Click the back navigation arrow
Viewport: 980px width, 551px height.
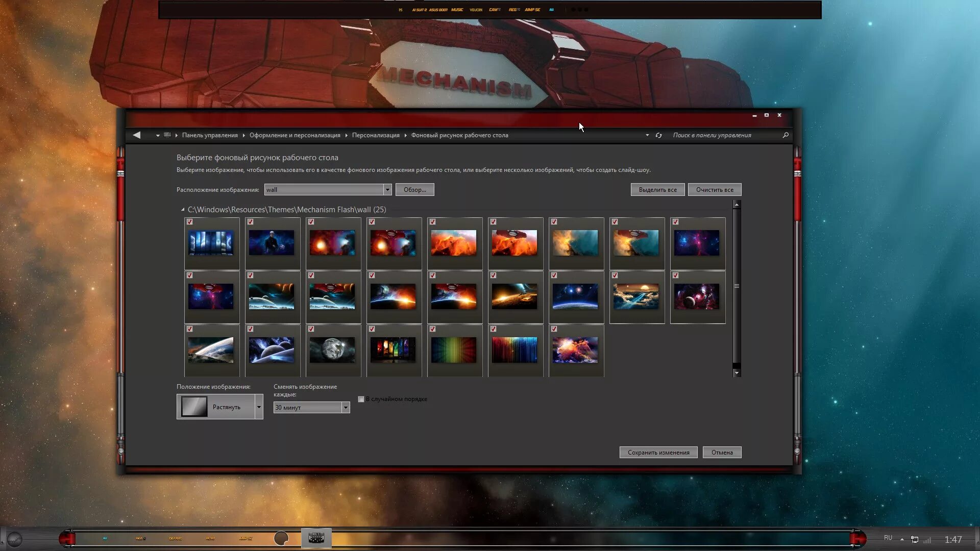click(x=136, y=135)
